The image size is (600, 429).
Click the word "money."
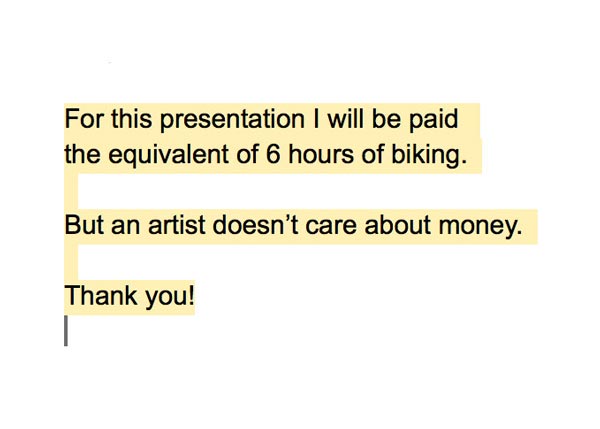pos(480,227)
